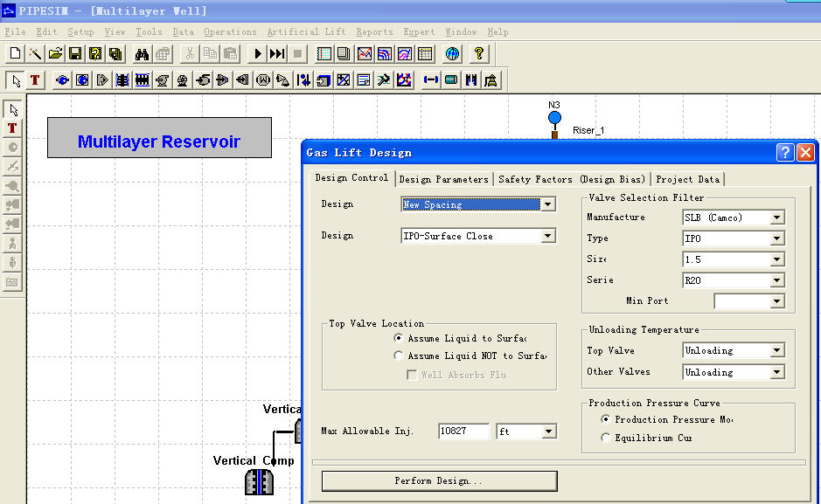821x504 pixels.
Task: Select the tubing tool icon
Action: click(x=470, y=80)
